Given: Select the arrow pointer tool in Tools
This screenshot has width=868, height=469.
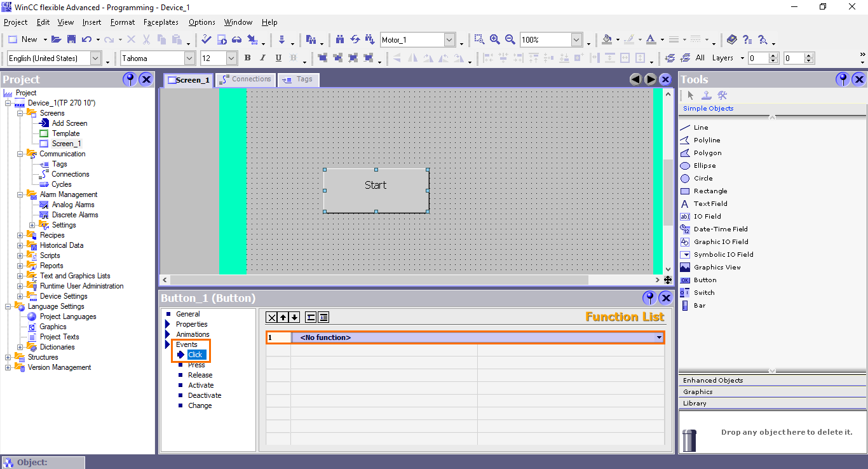Looking at the screenshot, I should [x=691, y=95].
